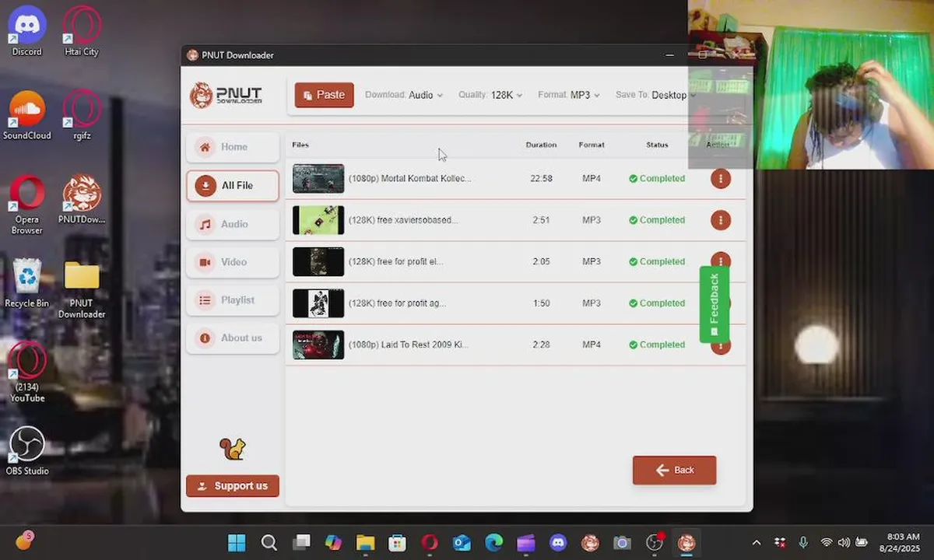Viewport: 934px width, 560px height.
Task: Click the free xaviersobased thumbnail
Action: pos(318,220)
